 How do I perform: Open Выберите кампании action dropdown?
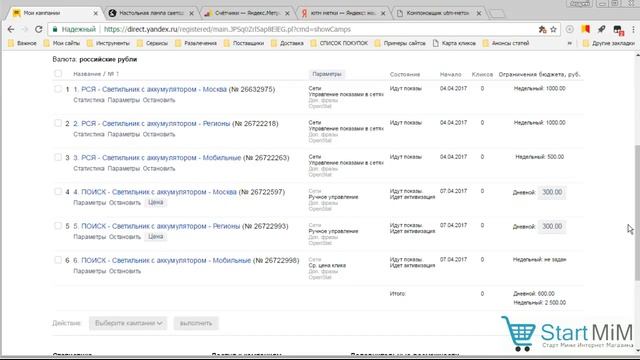128,323
